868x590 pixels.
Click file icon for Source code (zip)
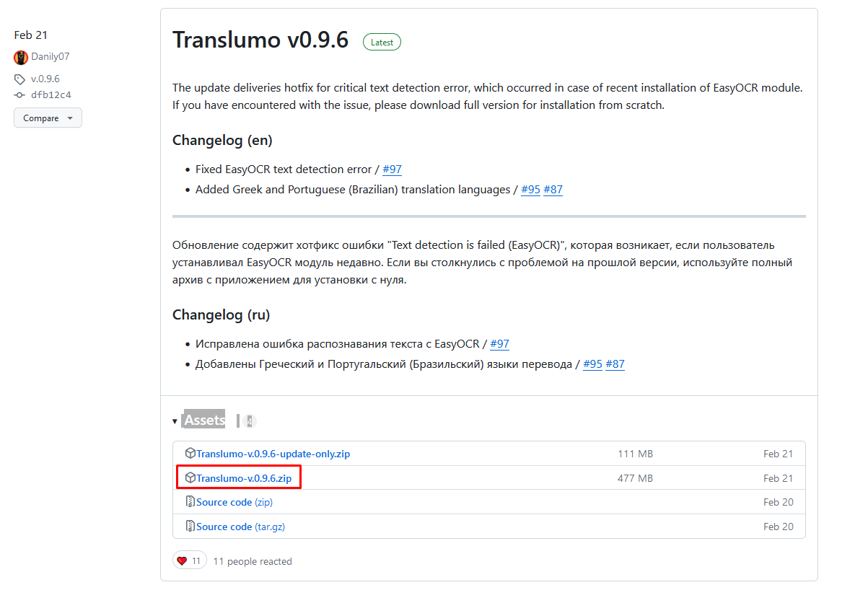190,502
